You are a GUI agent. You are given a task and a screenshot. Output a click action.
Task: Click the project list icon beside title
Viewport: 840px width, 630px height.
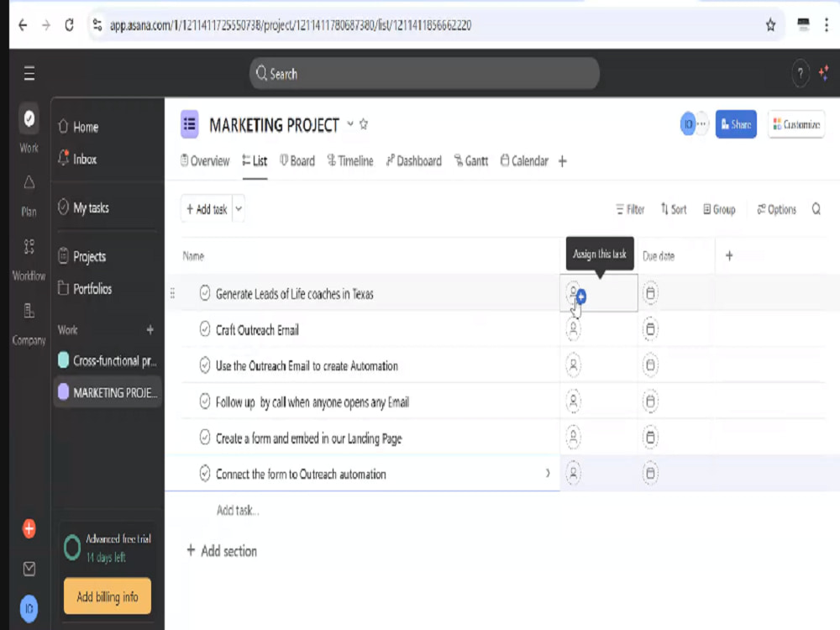click(190, 124)
